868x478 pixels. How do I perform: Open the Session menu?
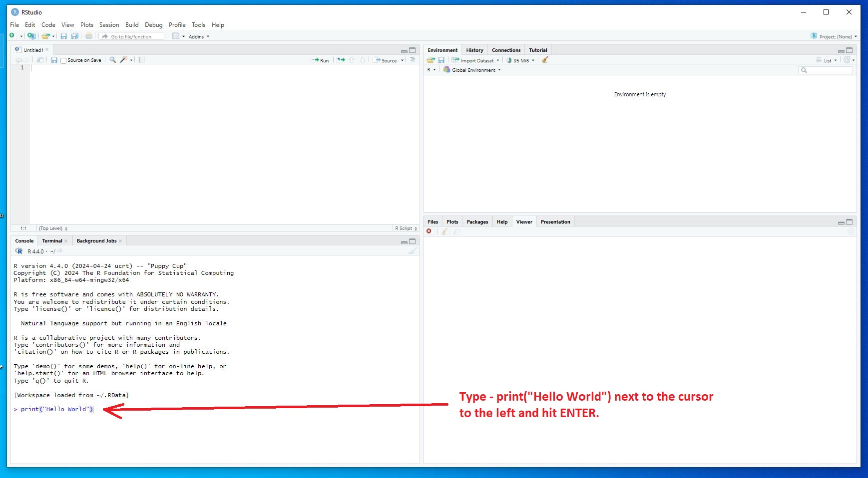pyautogui.click(x=109, y=25)
